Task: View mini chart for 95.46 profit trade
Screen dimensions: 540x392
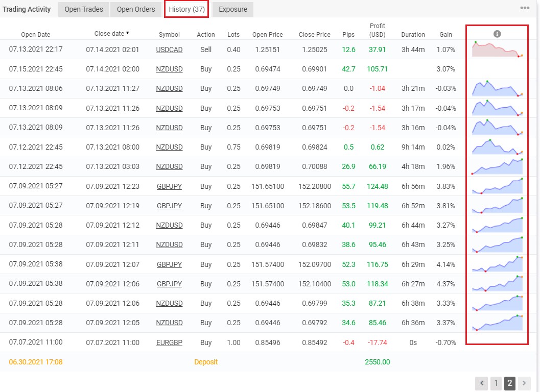Action: 497,244
